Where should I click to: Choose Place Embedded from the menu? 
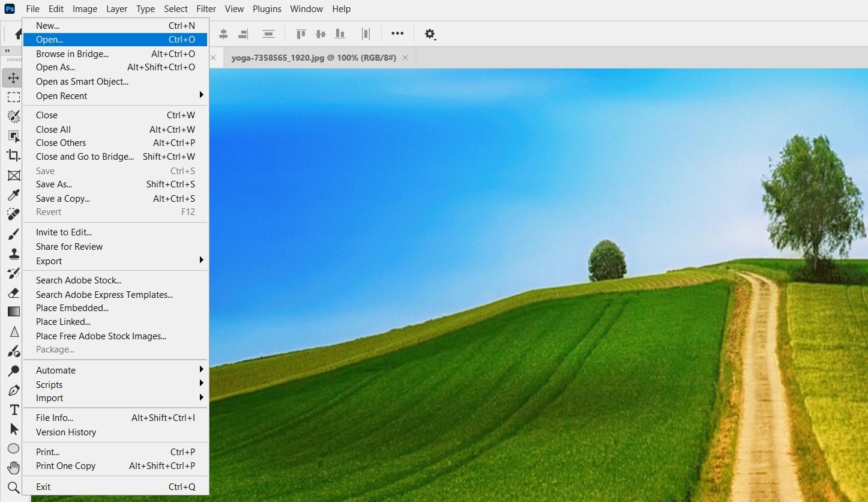tap(72, 308)
